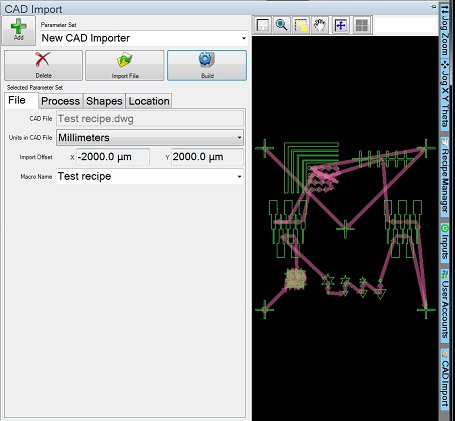Choose the zoom-to-window selection tool
Viewport: 455px width, 421px height.
tap(301, 25)
